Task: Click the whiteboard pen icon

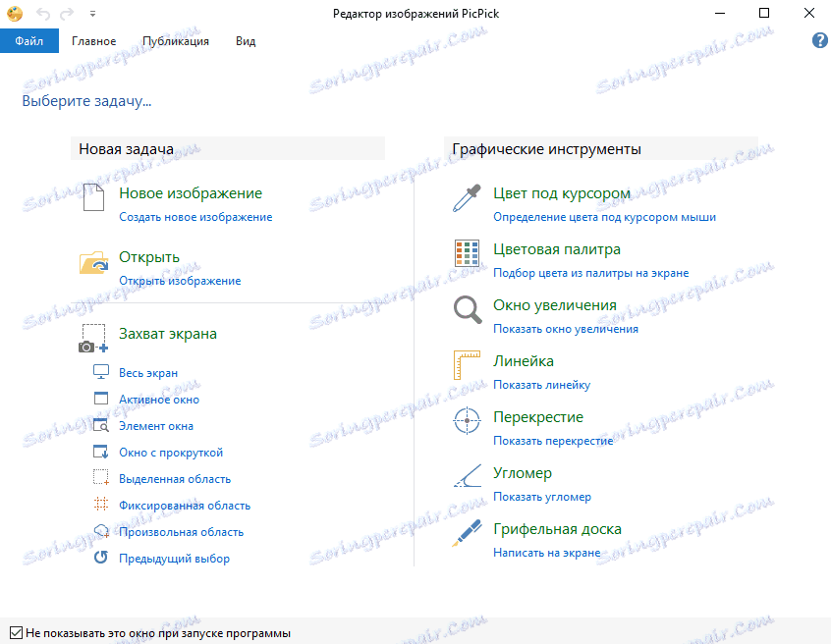Action: (x=467, y=533)
